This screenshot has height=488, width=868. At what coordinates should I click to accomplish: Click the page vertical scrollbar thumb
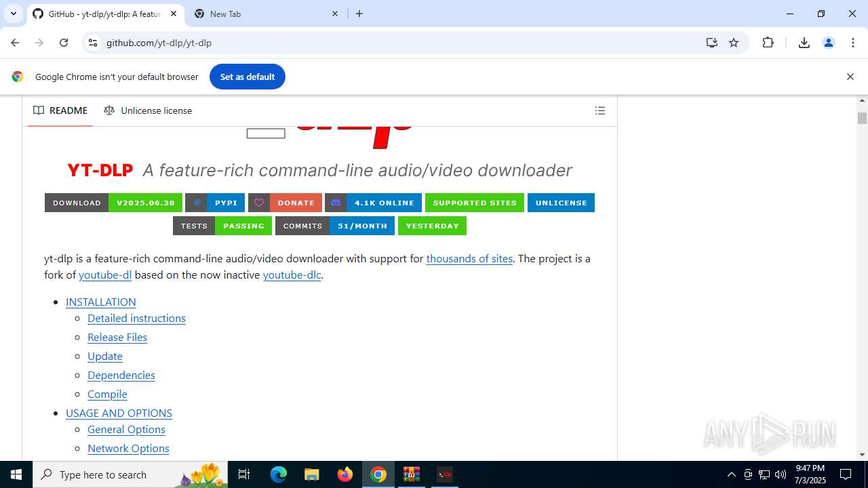coord(862,118)
